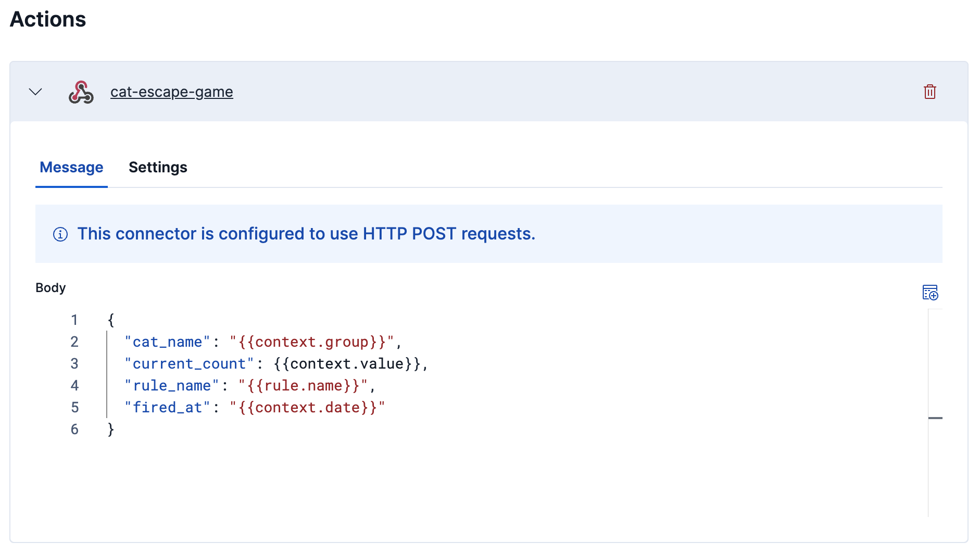
Task: Click the {{context.date}} variable text
Action: click(x=307, y=407)
